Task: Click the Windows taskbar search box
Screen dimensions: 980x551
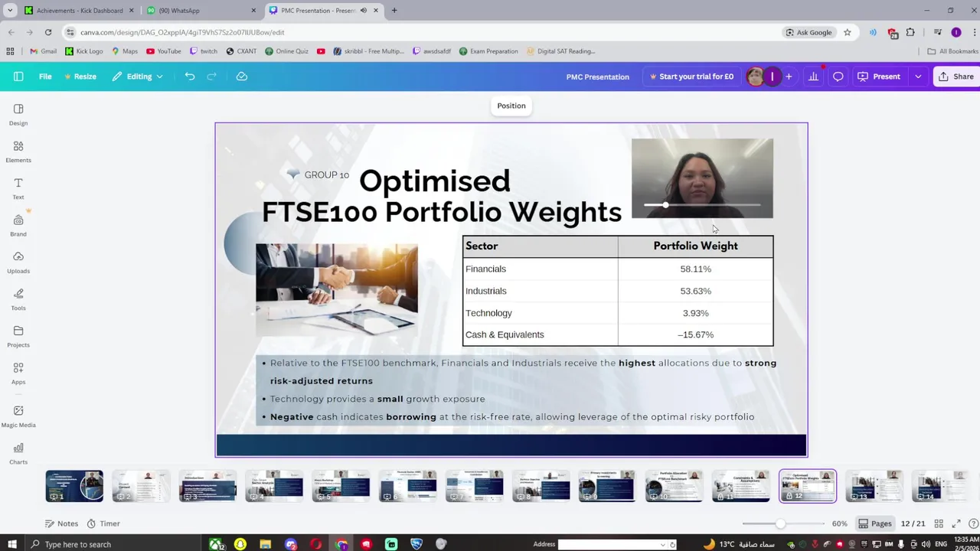Action: pyautogui.click(x=115, y=544)
